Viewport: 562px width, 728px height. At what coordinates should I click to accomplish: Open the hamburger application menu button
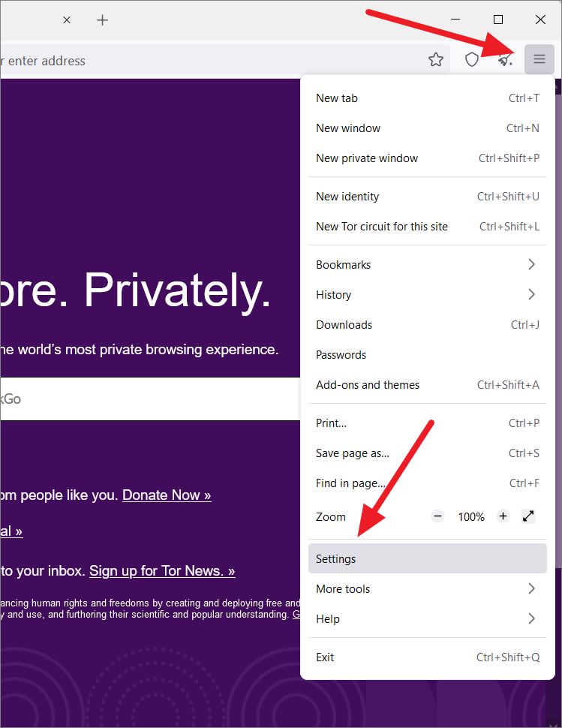coord(539,59)
